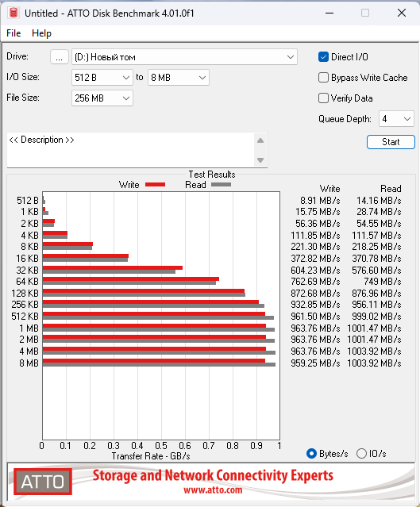
Task: Click the red Write legend swatch
Action: tap(155, 185)
